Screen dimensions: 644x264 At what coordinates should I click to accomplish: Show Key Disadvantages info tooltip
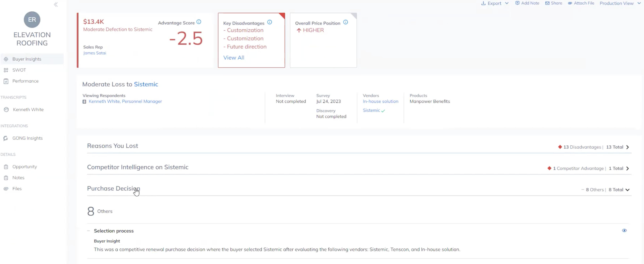tap(269, 22)
